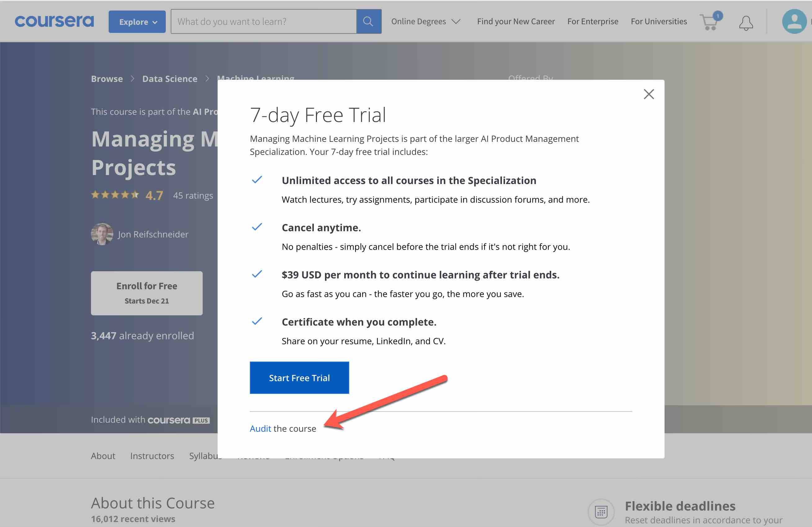Go to For Enterprise
812x527 pixels.
[x=593, y=21]
